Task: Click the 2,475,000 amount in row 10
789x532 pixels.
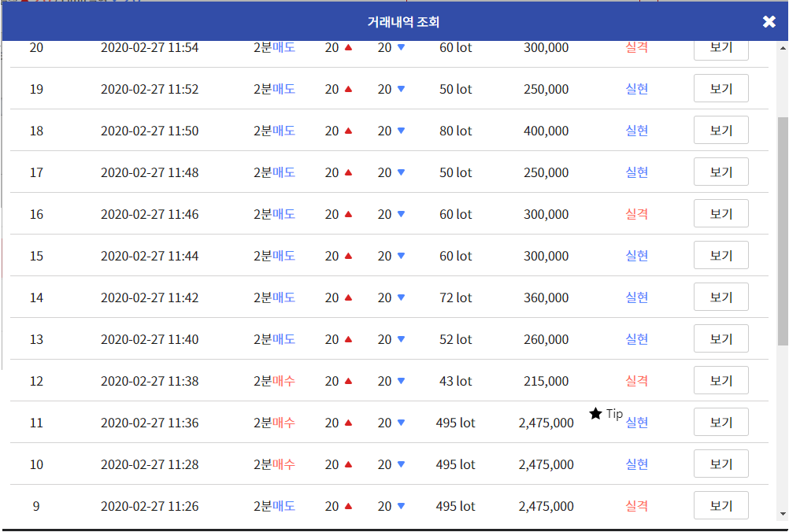Action: (546, 464)
